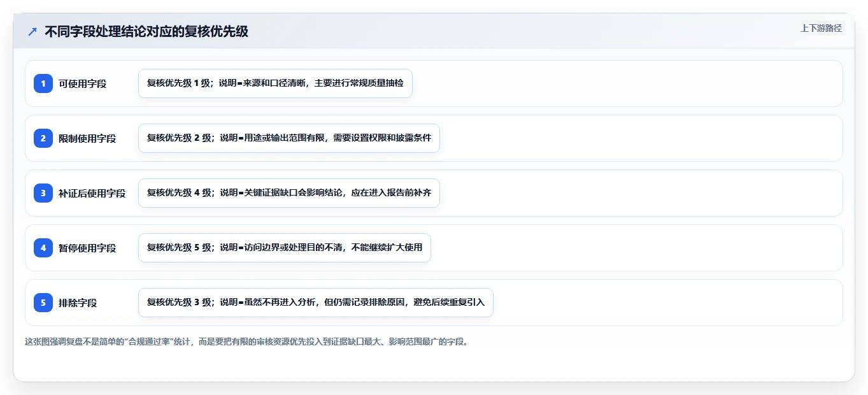Image resolution: width=868 pixels, height=395 pixels.
Task: Click the 可使用字段 label
Action: coord(82,83)
